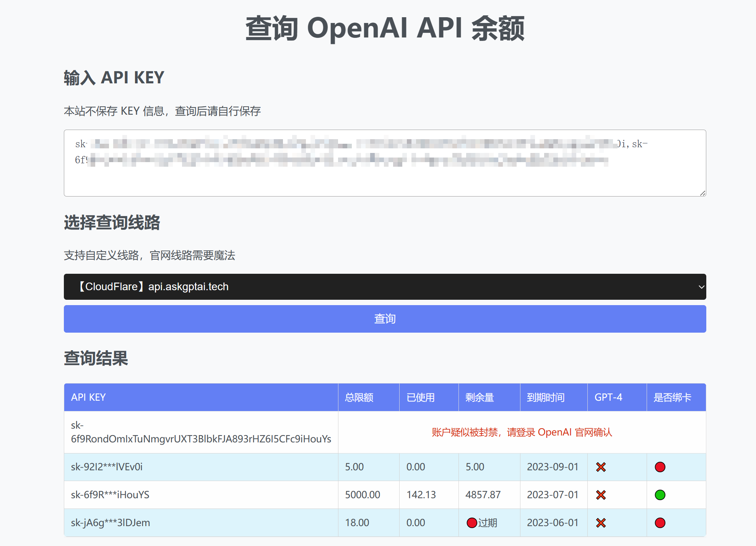Click red expired dot next to 过期
This screenshot has height=546, width=756.
[x=471, y=523]
